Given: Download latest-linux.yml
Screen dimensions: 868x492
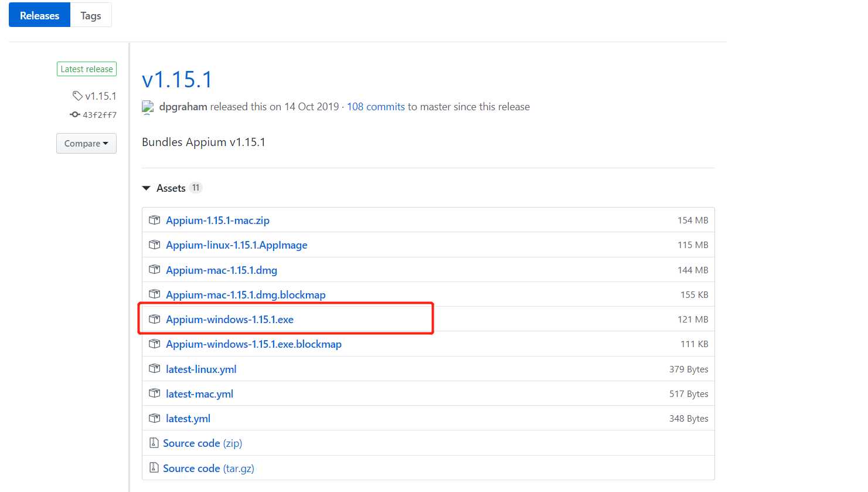Looking at the screenshot, I should (x=201, y=369).
